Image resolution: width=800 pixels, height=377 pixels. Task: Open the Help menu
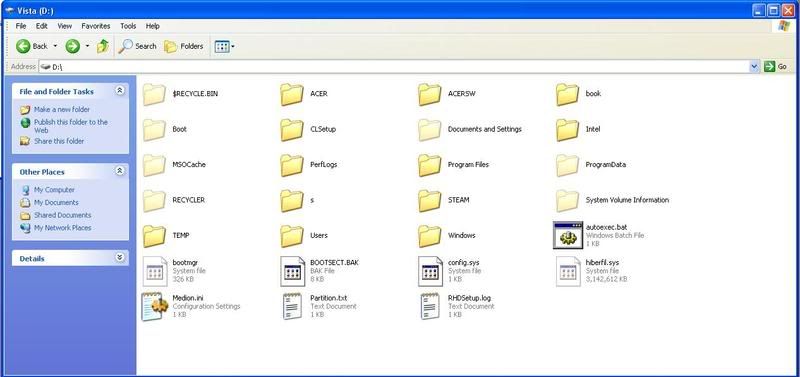click(153, 26)
